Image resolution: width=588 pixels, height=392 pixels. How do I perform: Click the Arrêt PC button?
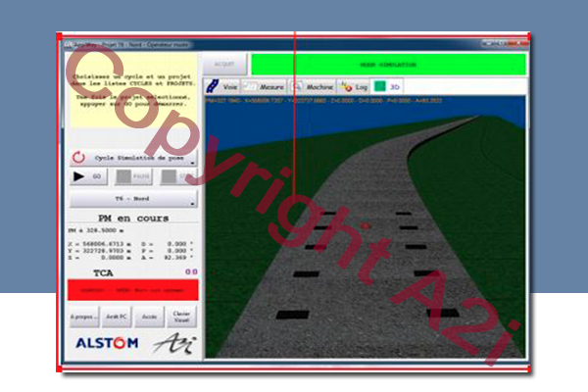pyautogui.click(x=115, y=317)
